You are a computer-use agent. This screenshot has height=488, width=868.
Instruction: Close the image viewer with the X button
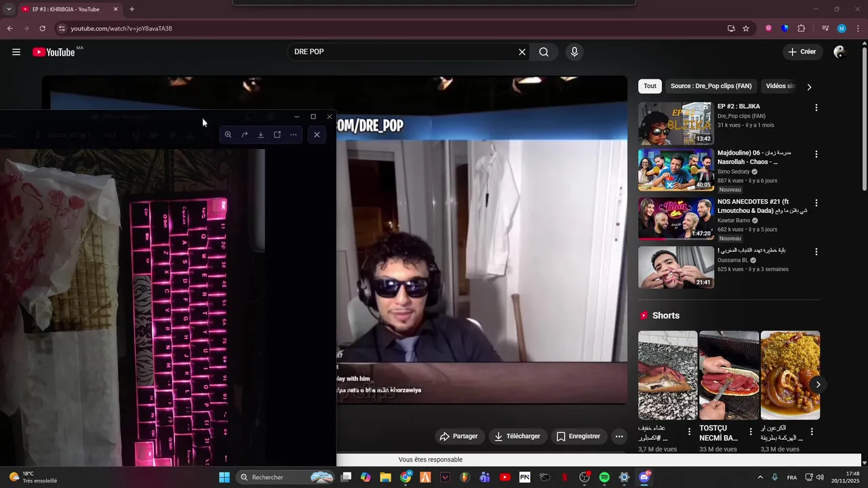coord(317,135)
